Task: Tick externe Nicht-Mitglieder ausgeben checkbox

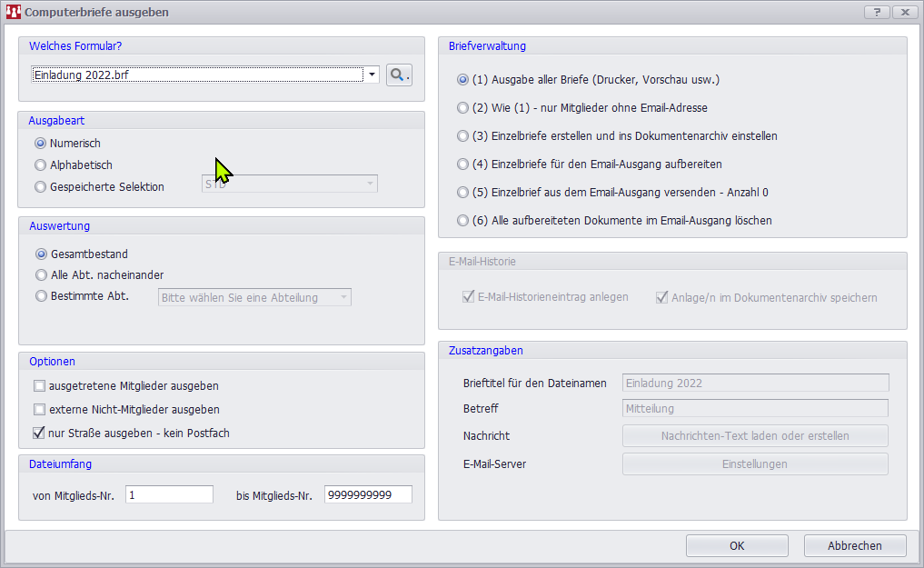Action: click(x=39, y=409)
